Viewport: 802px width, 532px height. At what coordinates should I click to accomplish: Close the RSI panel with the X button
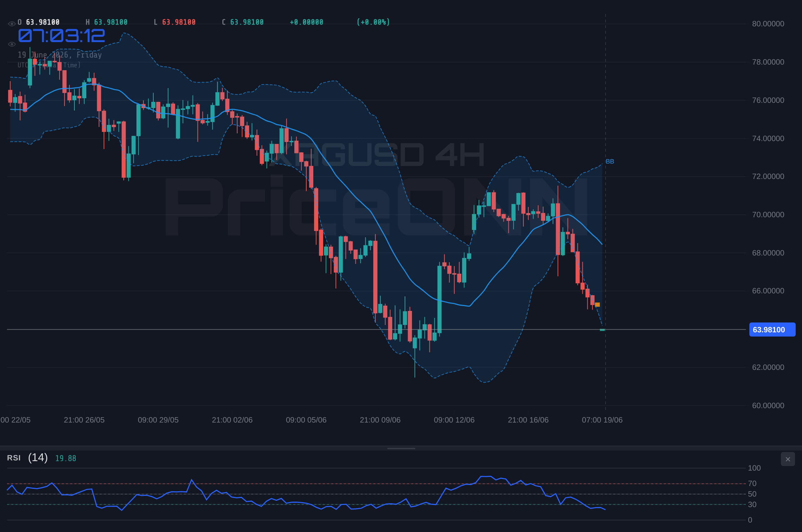pyautogui.click(x=788, y=459)
